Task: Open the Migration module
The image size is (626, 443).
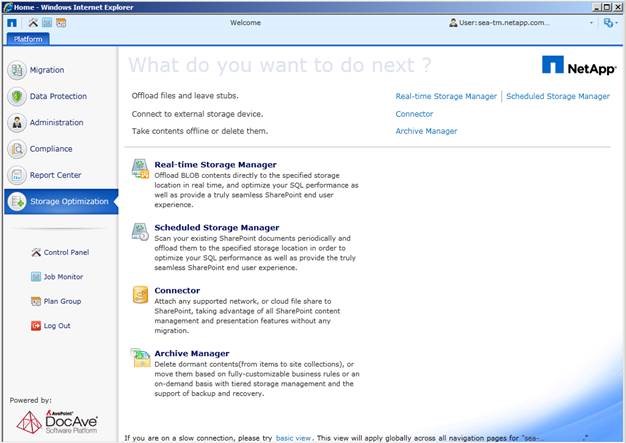Action: coord(47,70)
